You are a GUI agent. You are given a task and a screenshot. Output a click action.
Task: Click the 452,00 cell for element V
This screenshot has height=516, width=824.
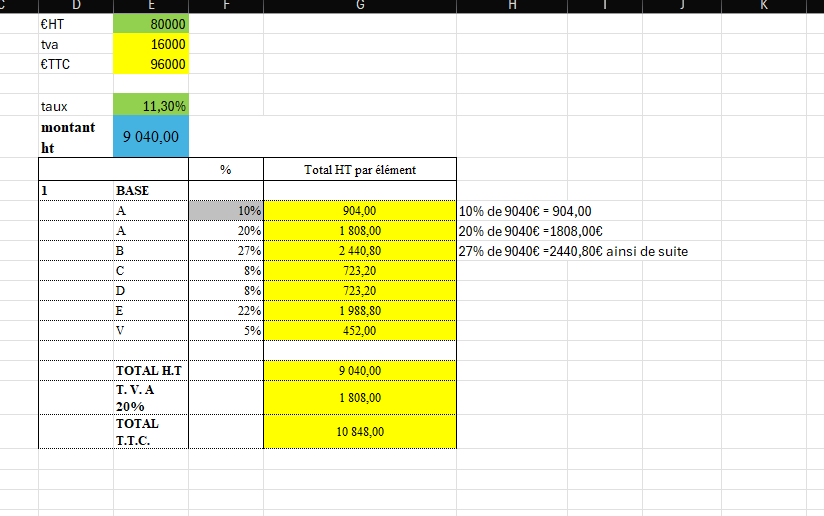click(360, 331)
